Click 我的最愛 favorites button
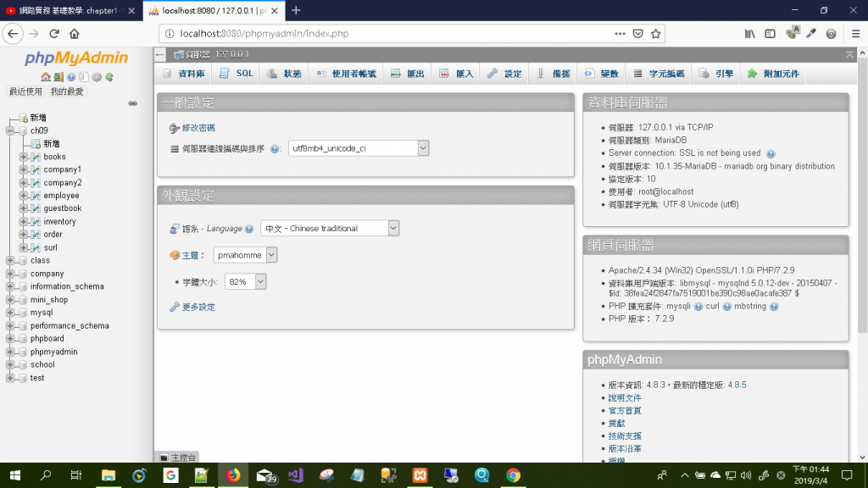 click(x=67, y=91)
